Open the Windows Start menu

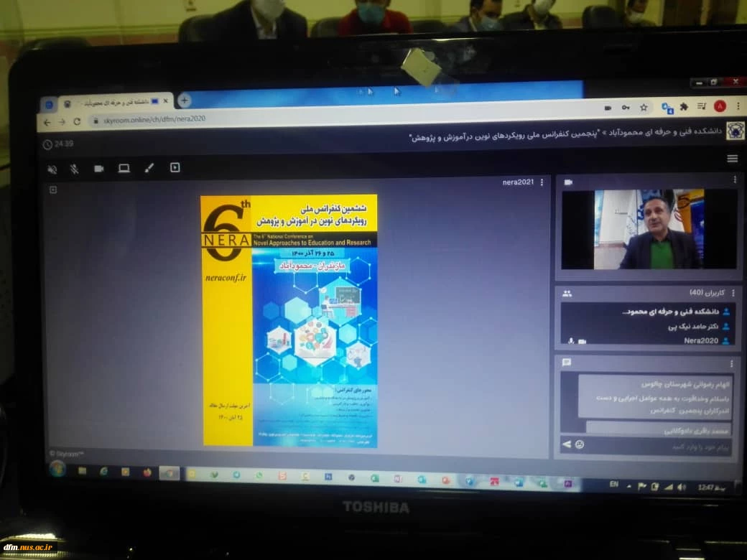pos(58,469)
